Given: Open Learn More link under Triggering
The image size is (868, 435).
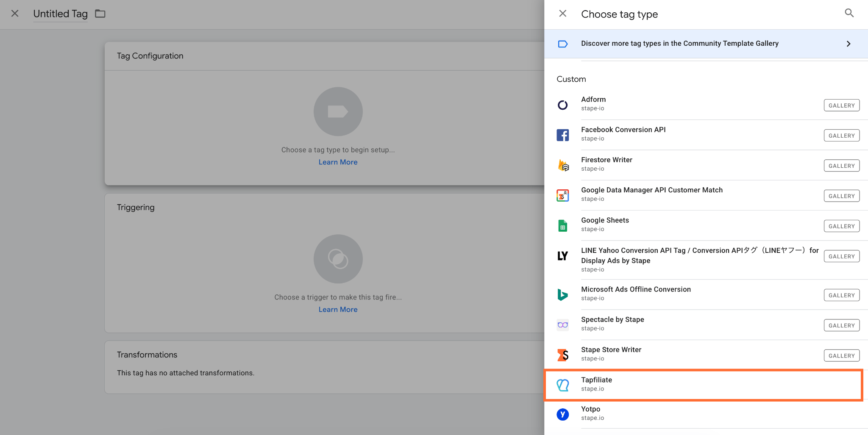Looking at the screenshot, I should (338, 310).
